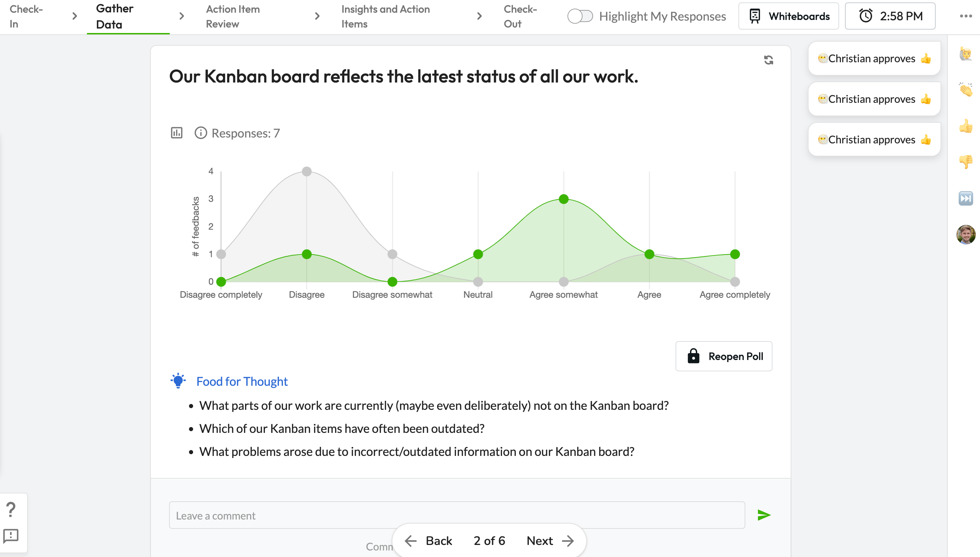
Task: Click the Leave a comment input field
Action: pyautogui.click(x=458, y=515)
